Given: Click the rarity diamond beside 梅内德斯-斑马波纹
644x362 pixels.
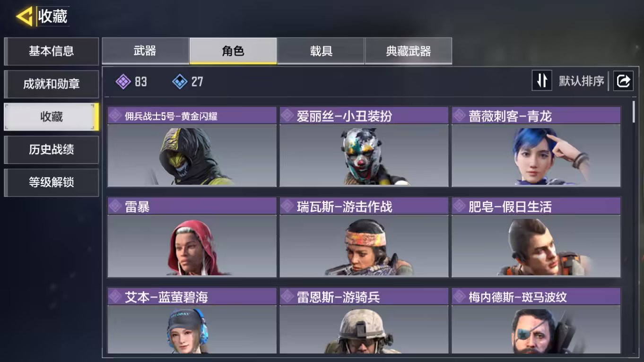Looking at the screenshot, I should coord(460,297).
